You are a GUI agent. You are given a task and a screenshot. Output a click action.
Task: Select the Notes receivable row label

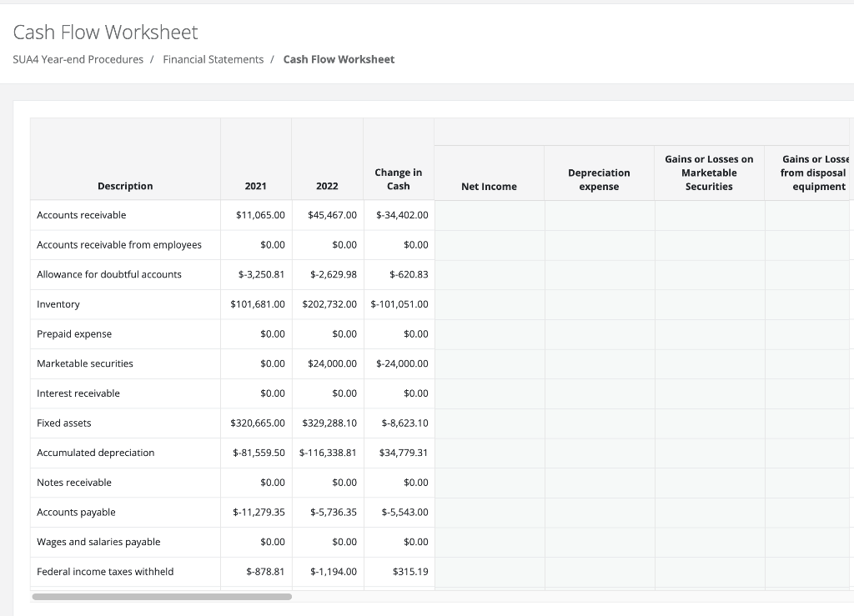click(x=73, y=482)
